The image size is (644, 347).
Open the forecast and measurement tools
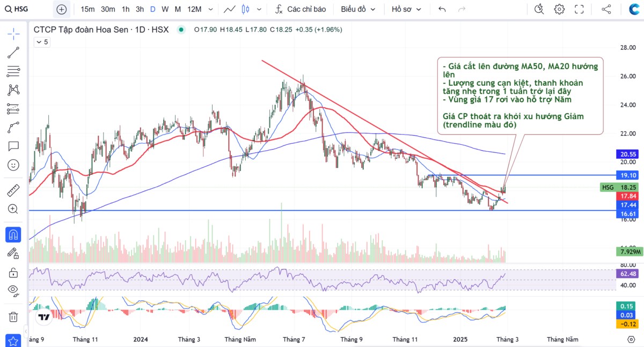(13, 109)
